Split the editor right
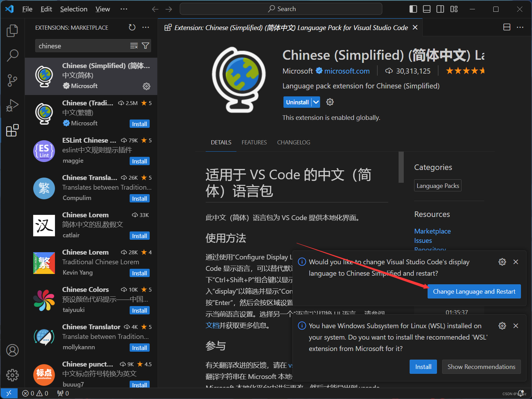 click(507, 27)
